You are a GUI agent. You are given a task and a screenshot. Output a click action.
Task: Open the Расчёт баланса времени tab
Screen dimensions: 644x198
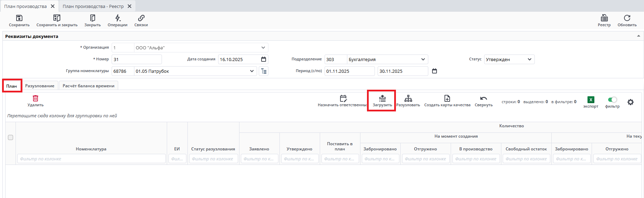tap(89, 86)
